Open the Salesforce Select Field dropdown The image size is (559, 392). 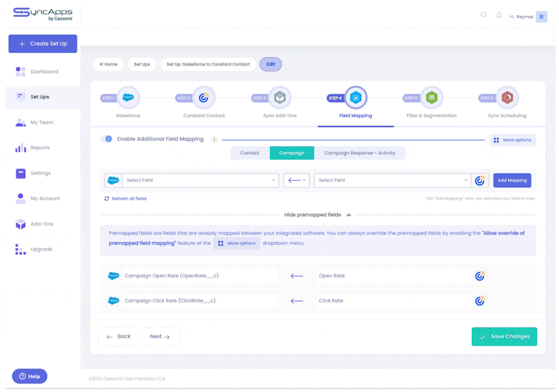[200, 181]
